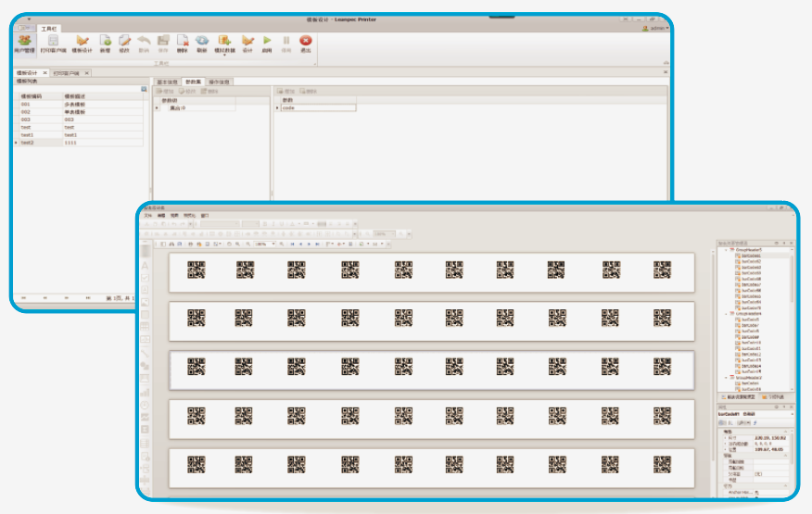The width and height of the screenshot is (812, 514).
Task: Open the 文件 file menu in designer
Action: point(147,216)
